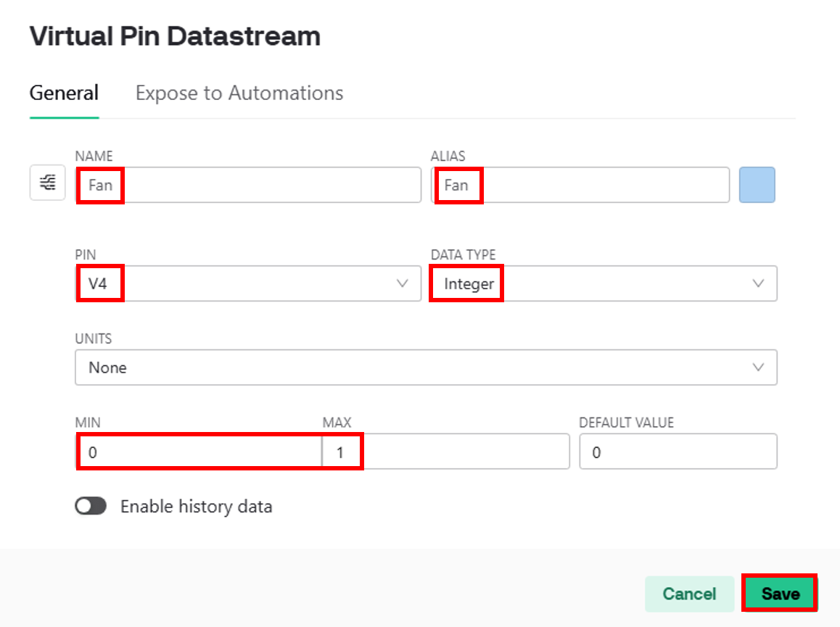
Task: Open the DATA TYPE Integer dropdown
Action: 604,283
